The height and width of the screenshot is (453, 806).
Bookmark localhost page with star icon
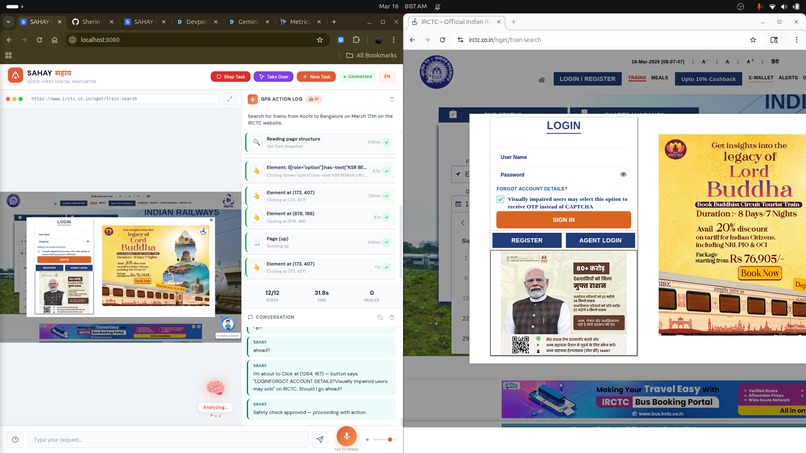pos(320,40)
